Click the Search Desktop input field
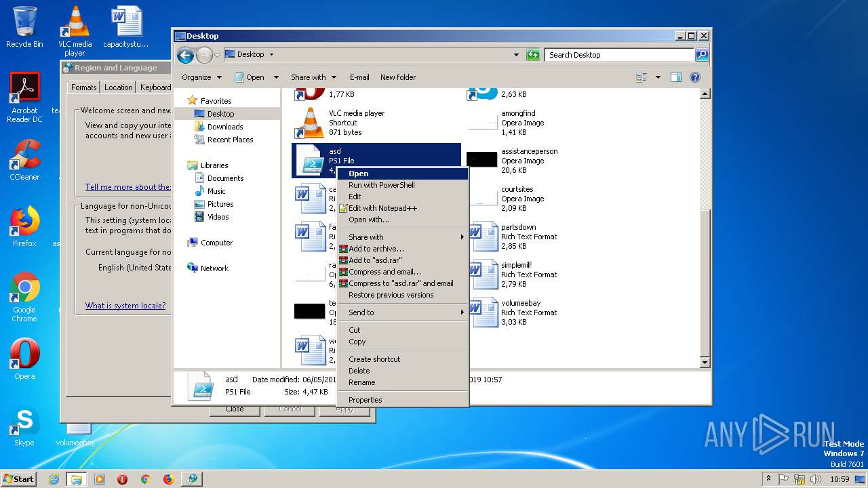 tap(619, 55)
